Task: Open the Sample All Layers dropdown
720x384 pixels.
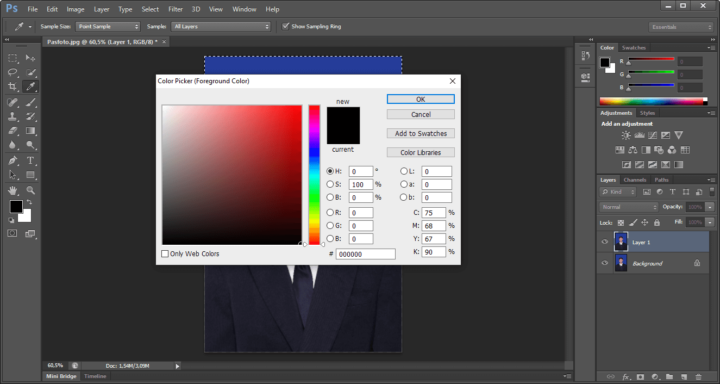Action: pyautogui.click(x=221, y=27)
